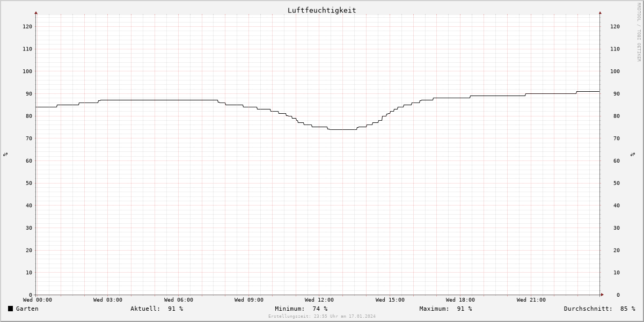Click the 10 label on right axis
Viewport: 644px width, 322px height.
pyautogui.click(x=617, y=273)
